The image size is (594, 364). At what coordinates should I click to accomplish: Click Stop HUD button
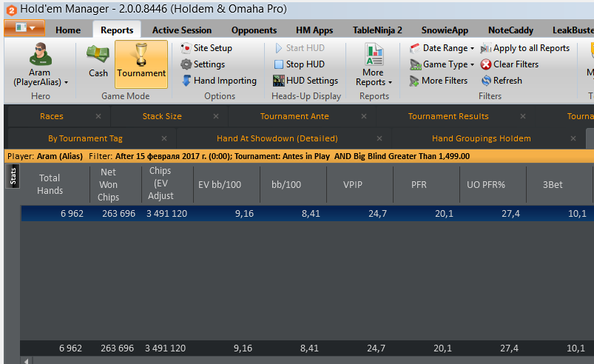(x=300, y=64)
